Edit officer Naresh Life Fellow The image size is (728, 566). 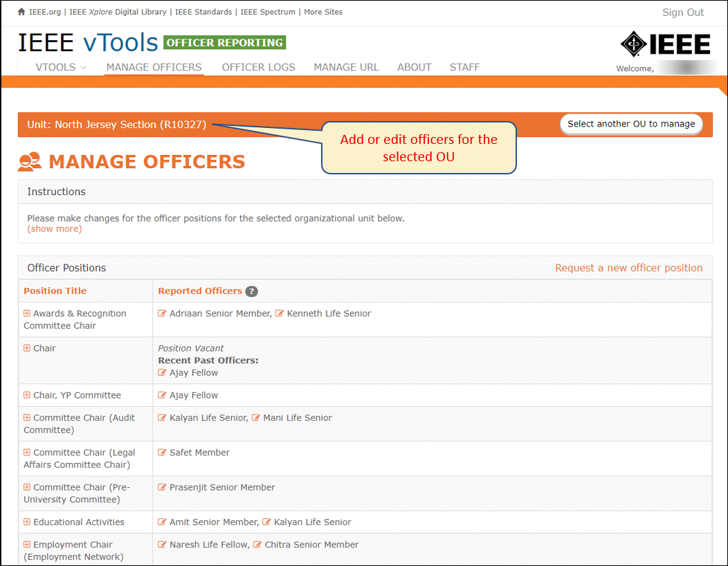[x=161, y=545]
